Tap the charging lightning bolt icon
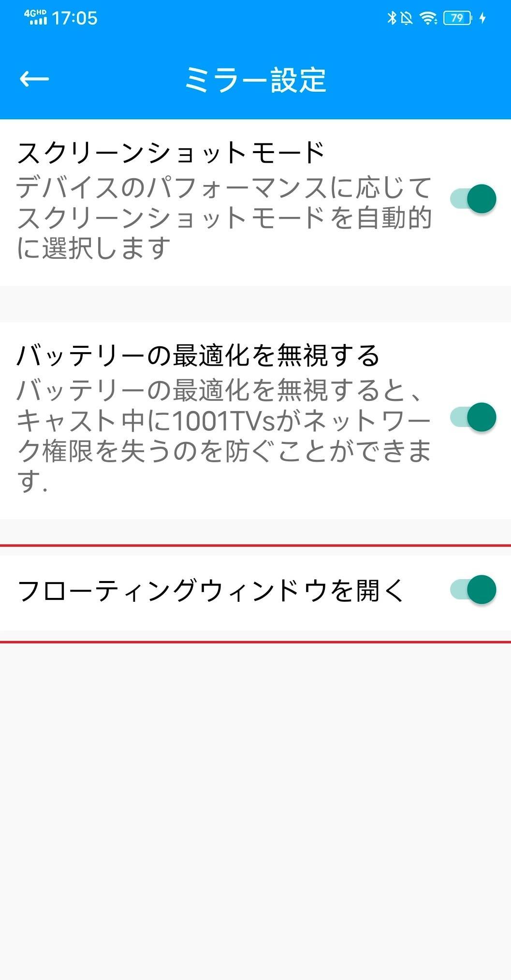511x980 pixels. 482,18
